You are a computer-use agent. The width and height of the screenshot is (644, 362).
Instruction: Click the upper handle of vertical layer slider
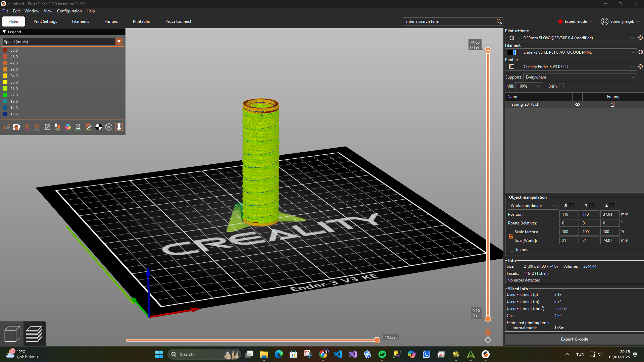488,50
